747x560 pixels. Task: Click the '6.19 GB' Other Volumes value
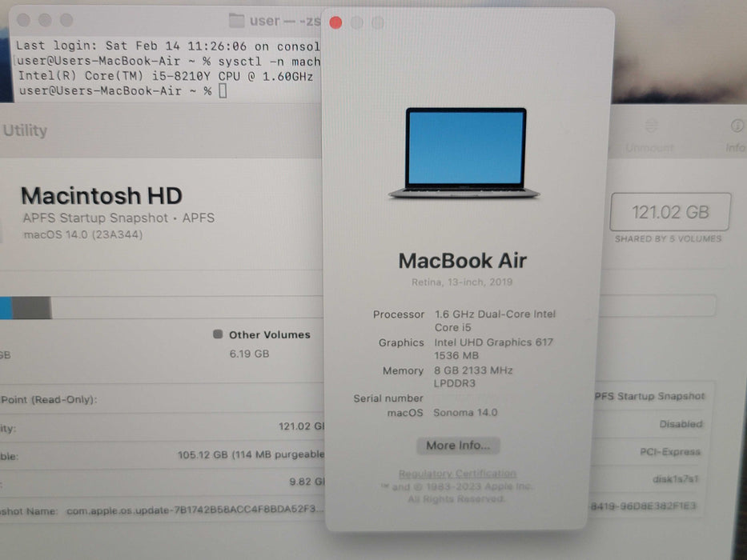(x=249, y=354)
